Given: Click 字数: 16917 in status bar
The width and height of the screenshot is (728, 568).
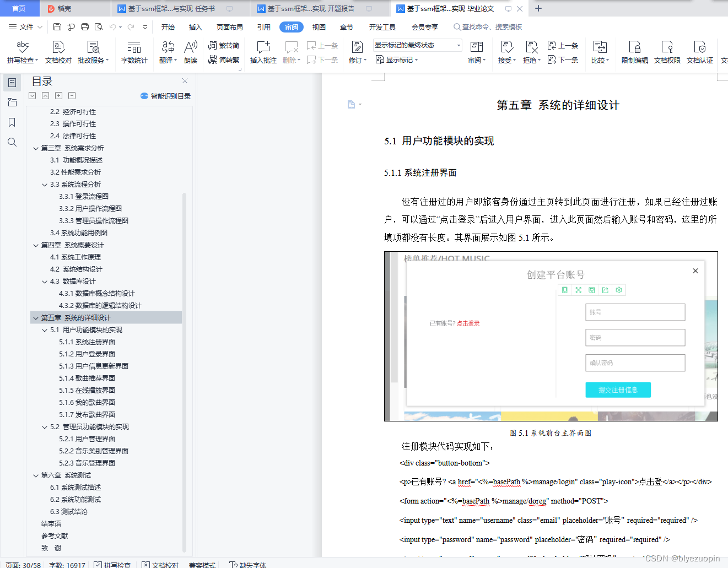Looking at the screenshot, I should coord(67,565).
